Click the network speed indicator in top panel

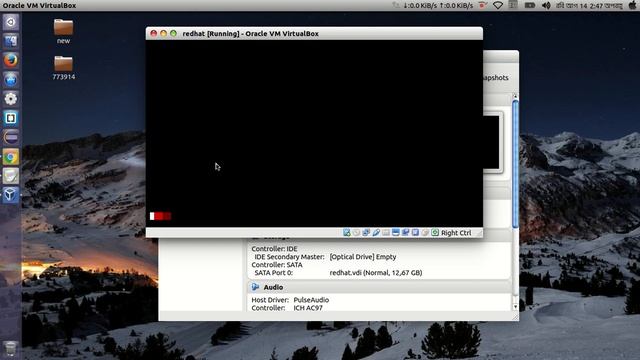[x=438, y=6]
